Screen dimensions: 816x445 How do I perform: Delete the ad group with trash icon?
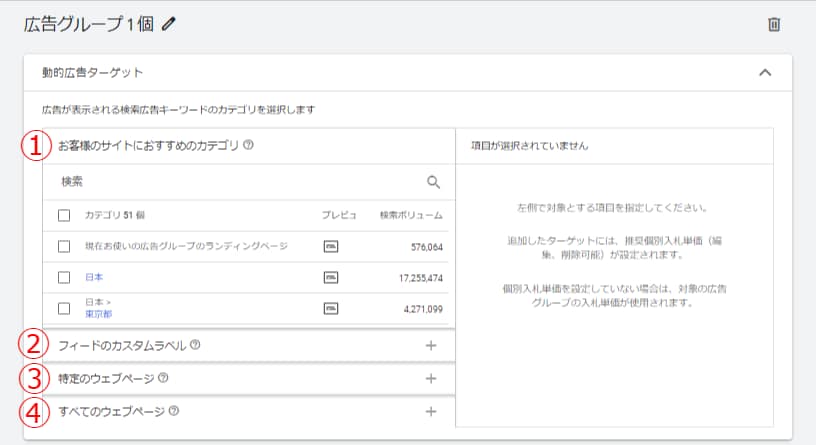(x=773, y=25)
